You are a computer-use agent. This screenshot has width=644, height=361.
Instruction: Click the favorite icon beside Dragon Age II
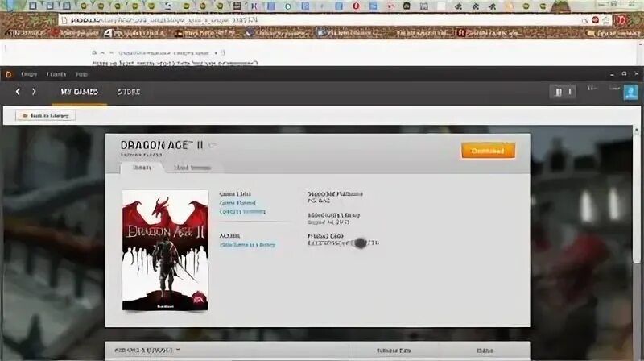coord(213,145)
